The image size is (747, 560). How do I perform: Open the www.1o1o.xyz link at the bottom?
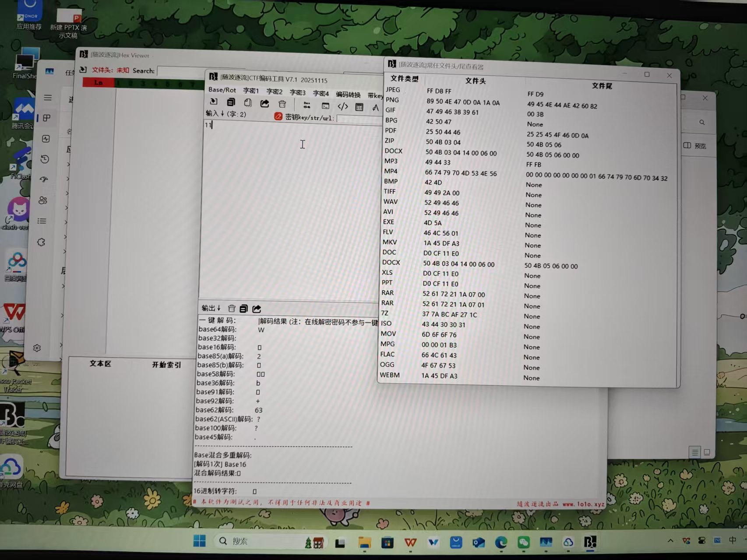[x=583, y=504]
